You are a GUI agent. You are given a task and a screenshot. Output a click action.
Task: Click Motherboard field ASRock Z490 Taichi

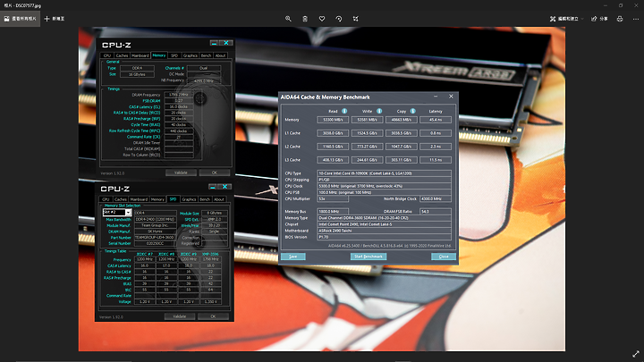coord(384,231)
